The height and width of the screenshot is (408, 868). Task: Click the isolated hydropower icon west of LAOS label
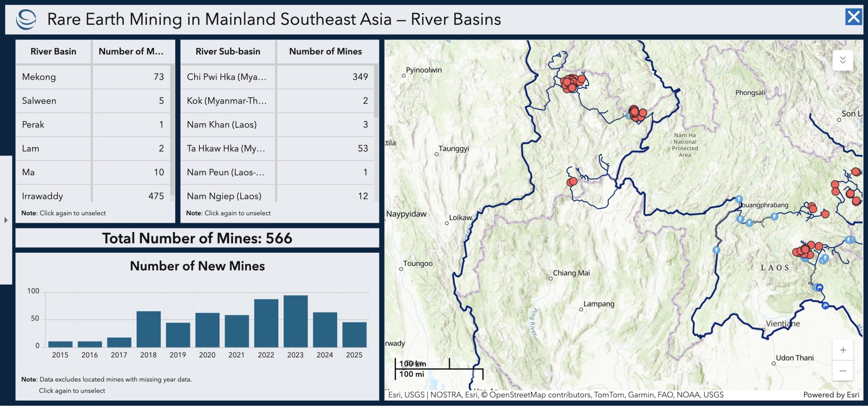pyautogui.click(x=716, y=250)
